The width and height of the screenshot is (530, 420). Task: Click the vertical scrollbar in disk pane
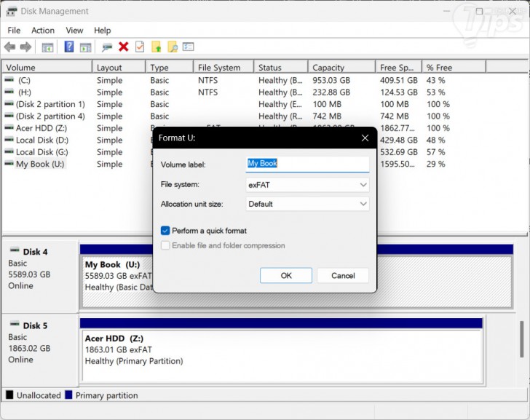pos(522,339)
